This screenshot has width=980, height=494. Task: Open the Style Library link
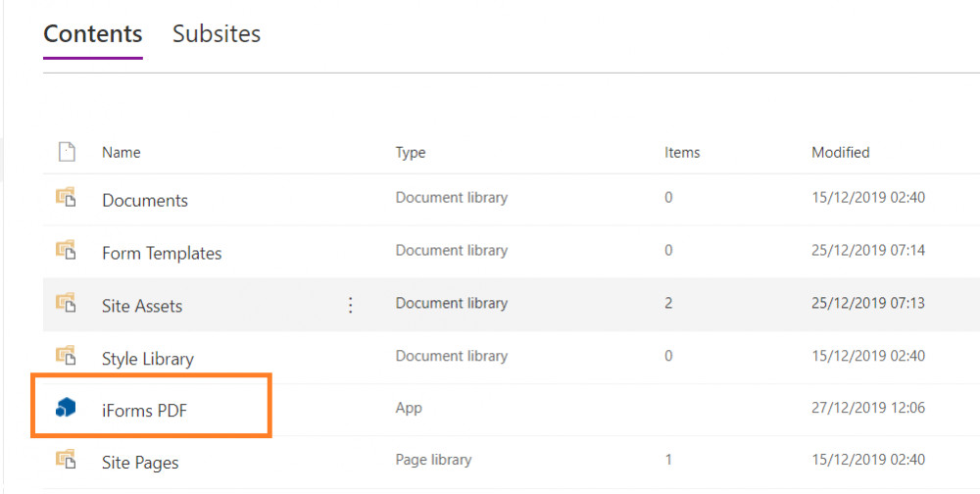(x=148, y=359)
